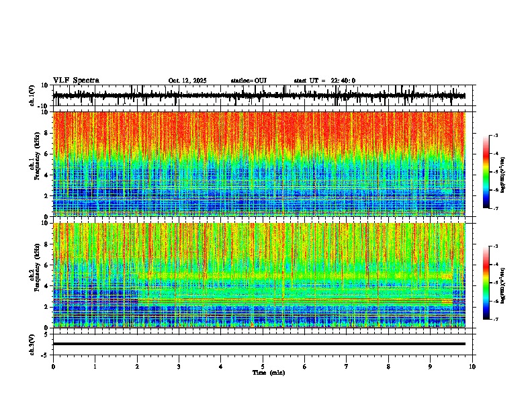This screenshot has width=532, height=411.
Task: Click the ch.2 spectrogram color scale bar
Action: tap(486, 283)
